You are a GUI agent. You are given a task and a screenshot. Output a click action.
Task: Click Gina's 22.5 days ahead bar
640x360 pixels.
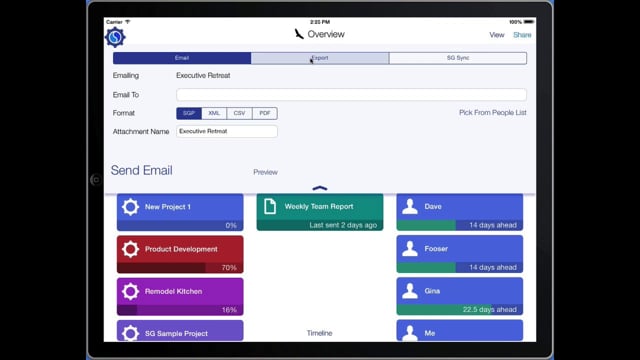pos(460,309)
